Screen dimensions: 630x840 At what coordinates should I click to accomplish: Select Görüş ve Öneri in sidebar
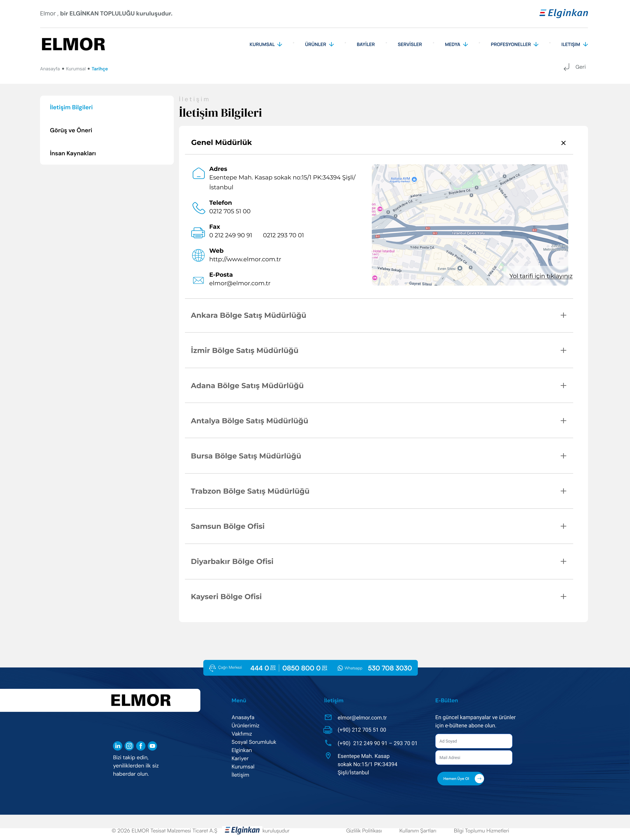[x=71, y=130]
